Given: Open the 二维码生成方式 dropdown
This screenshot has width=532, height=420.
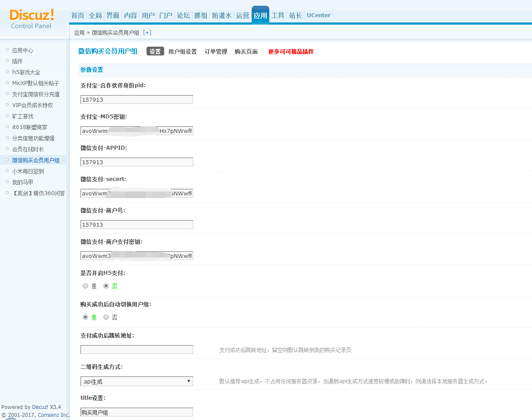Looking at the screenshot, I should pos(136,381).
